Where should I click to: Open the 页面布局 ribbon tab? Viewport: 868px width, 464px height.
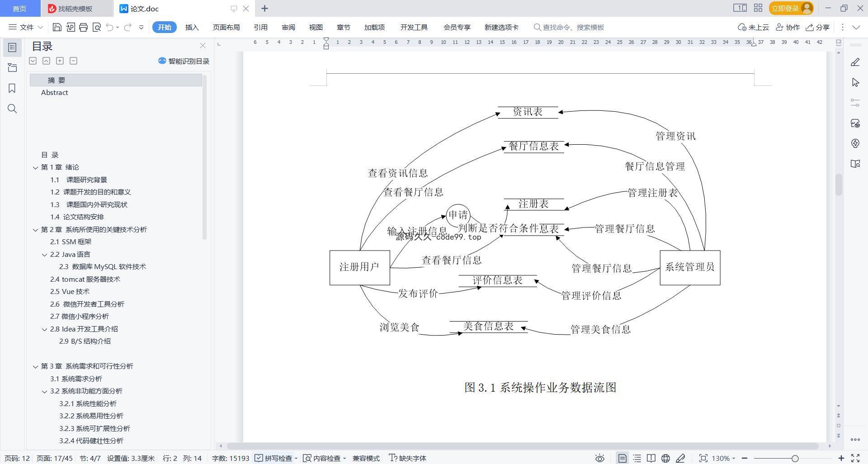pyautogui.click(x=226, y=27)
